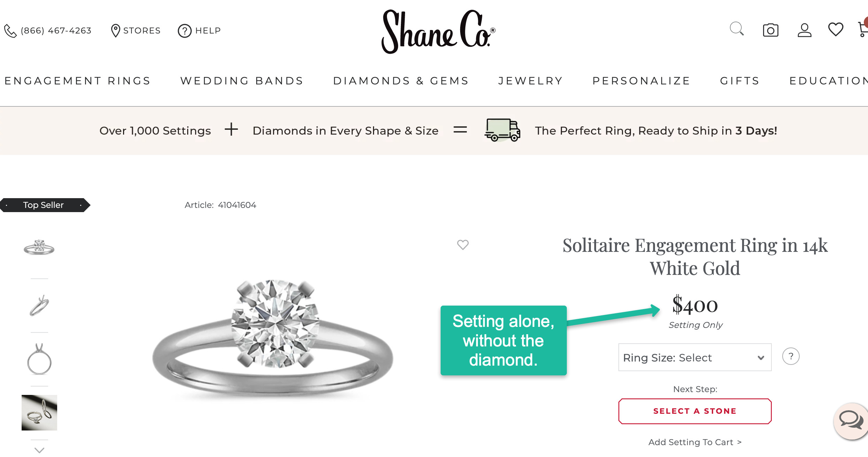Expand the Ring Size dropdown
This screenshot has width=868, height=457.
(694, 358)
